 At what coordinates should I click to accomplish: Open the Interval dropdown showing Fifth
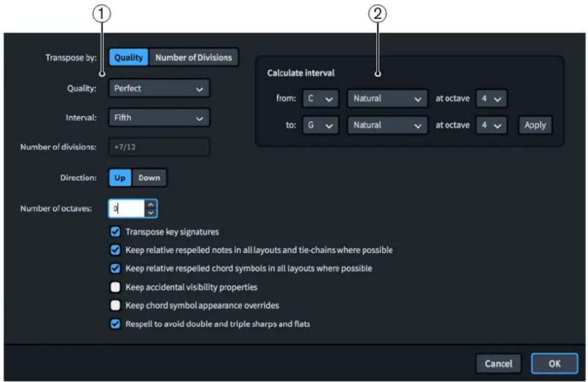coord(159,117)
